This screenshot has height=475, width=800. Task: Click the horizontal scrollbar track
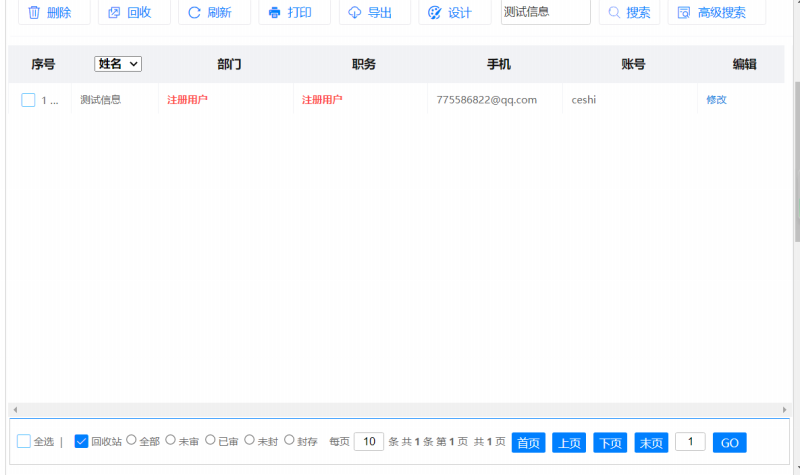coord(399,410)
